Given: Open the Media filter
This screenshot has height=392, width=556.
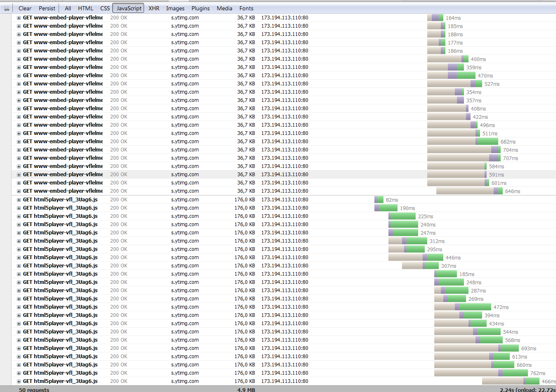Looking at the screenshot, I should point(224,8).
